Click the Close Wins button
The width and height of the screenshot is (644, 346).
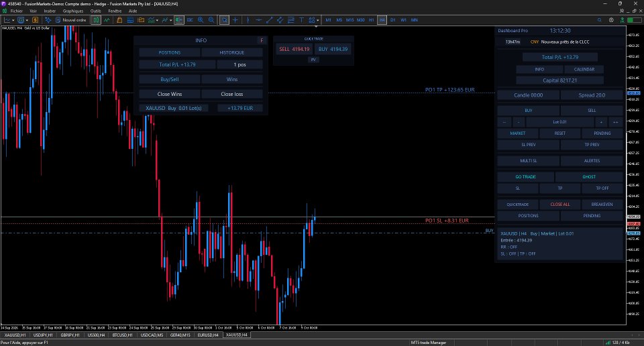tap(170, 94)
